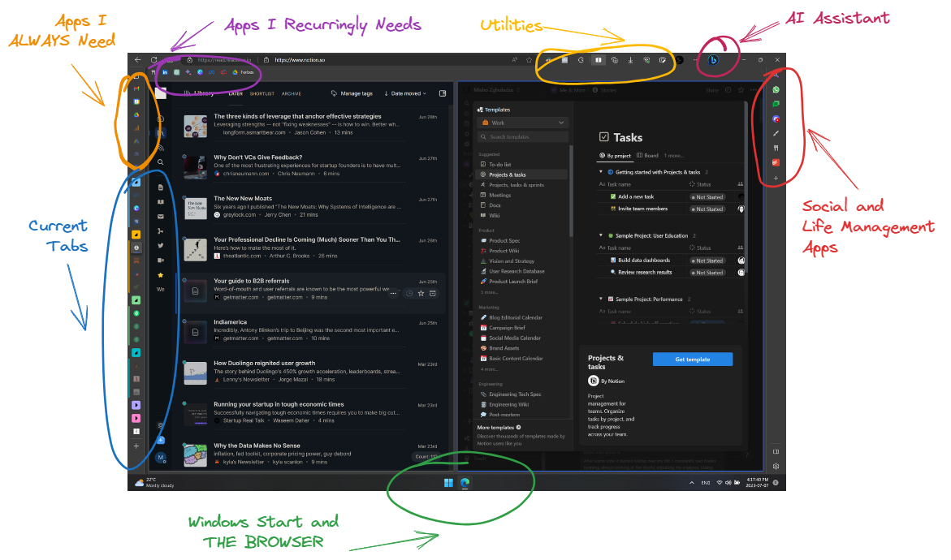Viewport: 951px width, 560px height.
Task: Click the notion.so address bar URL
Action: pyautogui.click(x=300, y=60)
